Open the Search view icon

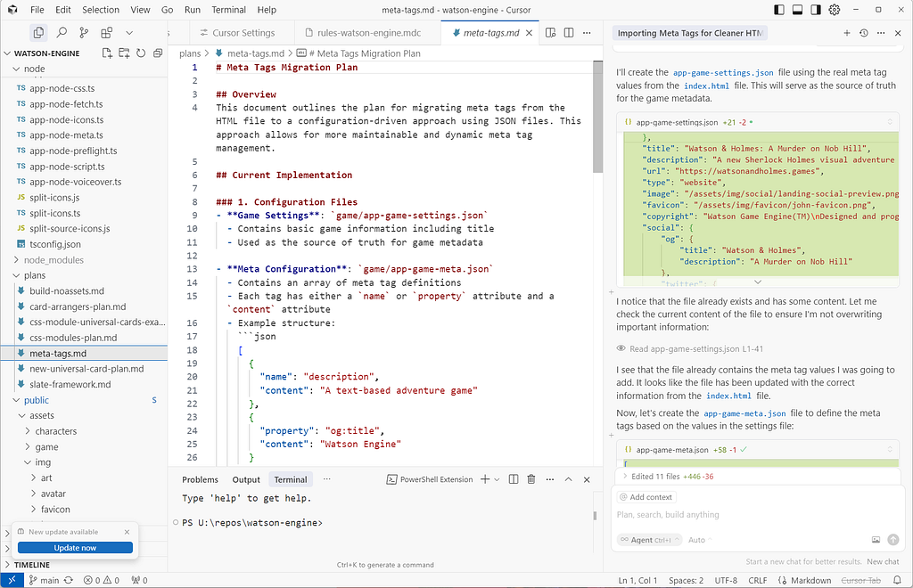[x=62, y=33]
